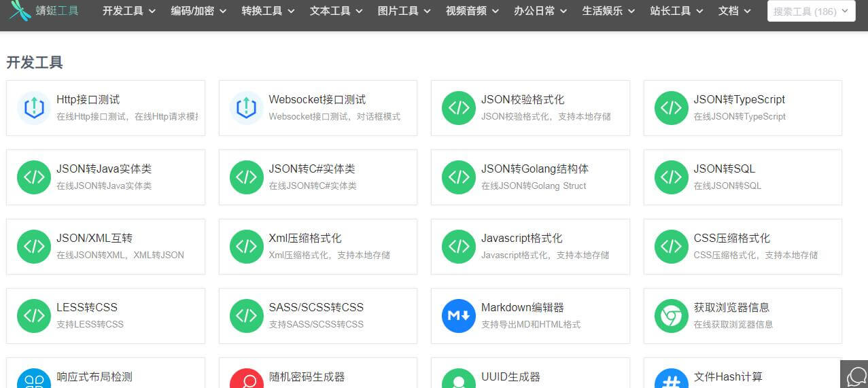Click the JSON转SQL code icon
The width and height of the screenshot is (868, 388).
click(x=672, y=177)
